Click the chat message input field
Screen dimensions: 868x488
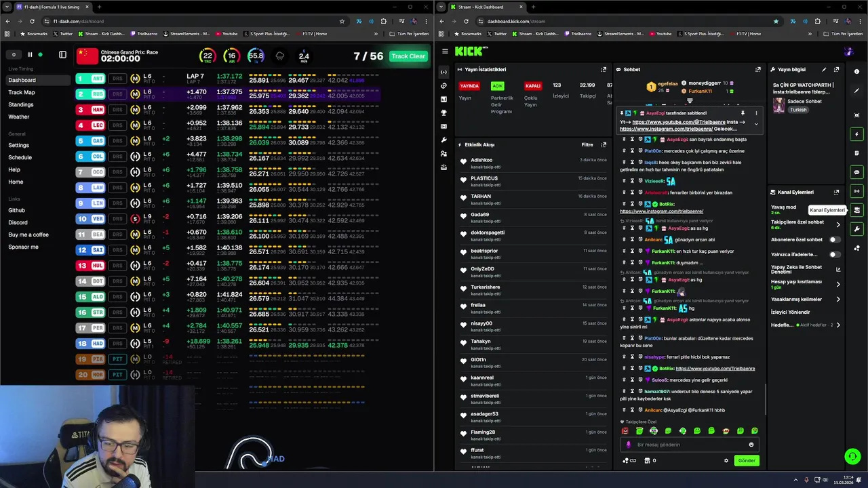coord(689,445)
